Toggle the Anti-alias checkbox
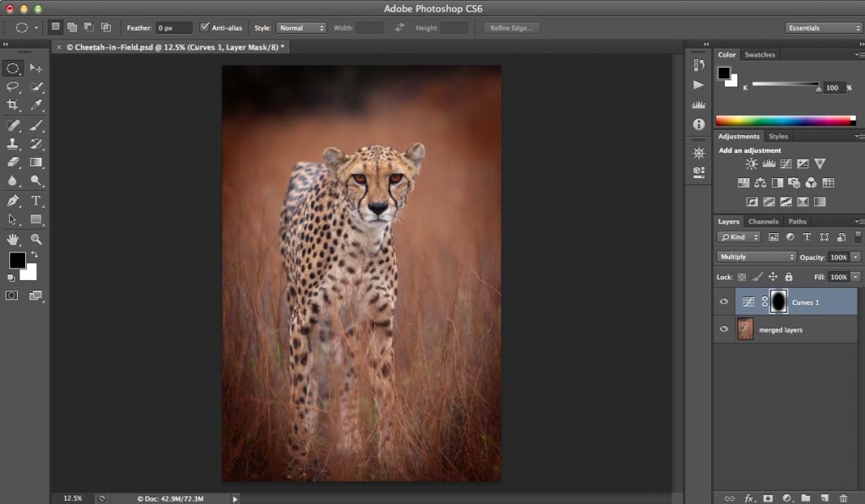This screenshot has height=504, width=865. [x=204, y=27]
